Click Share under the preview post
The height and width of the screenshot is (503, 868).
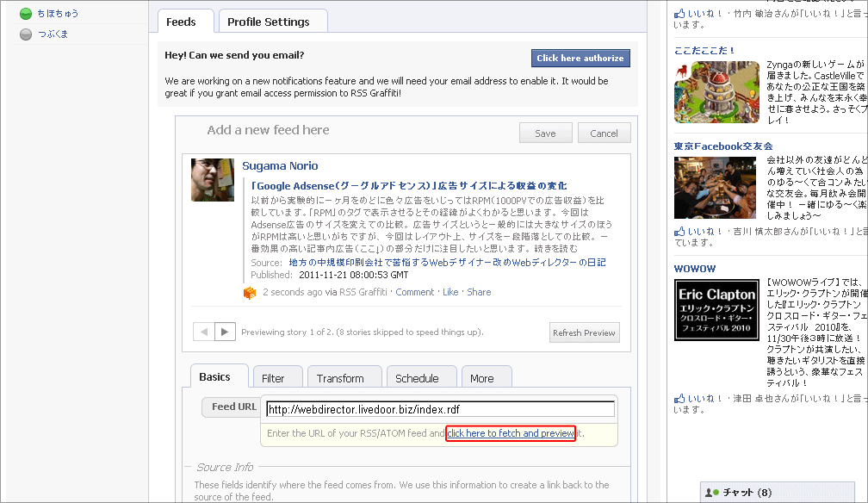(479, 292)
